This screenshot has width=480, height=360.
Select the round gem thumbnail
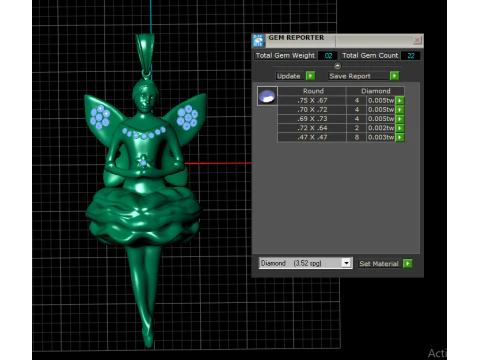[x=267, y=96]
